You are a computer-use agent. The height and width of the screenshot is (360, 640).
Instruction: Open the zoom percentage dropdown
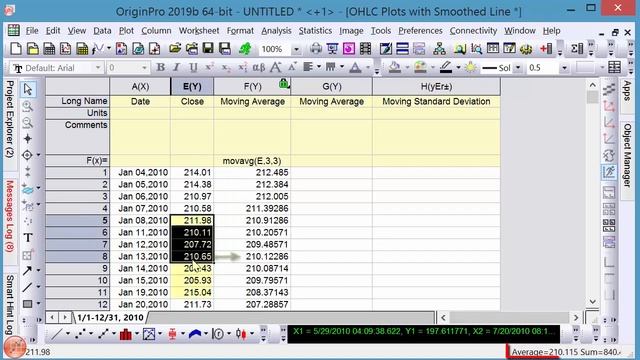pos(296,49)
